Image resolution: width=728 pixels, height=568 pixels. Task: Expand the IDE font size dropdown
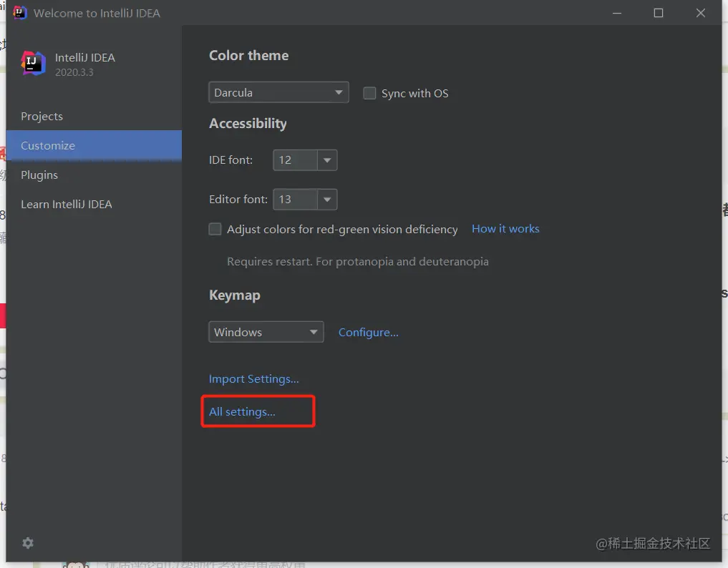pyautogui.click(x=327, y=160)
